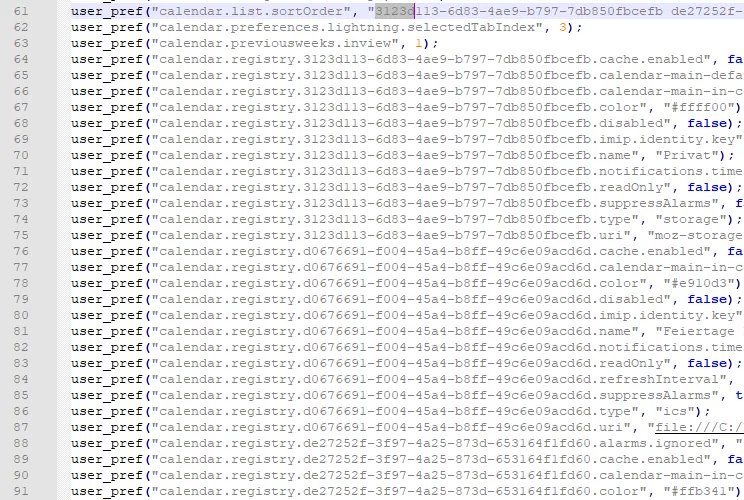The width and height of the screenshot is (744, 500).
Task: Click the user_pref keyword on line 90
Action: point(107,475)
